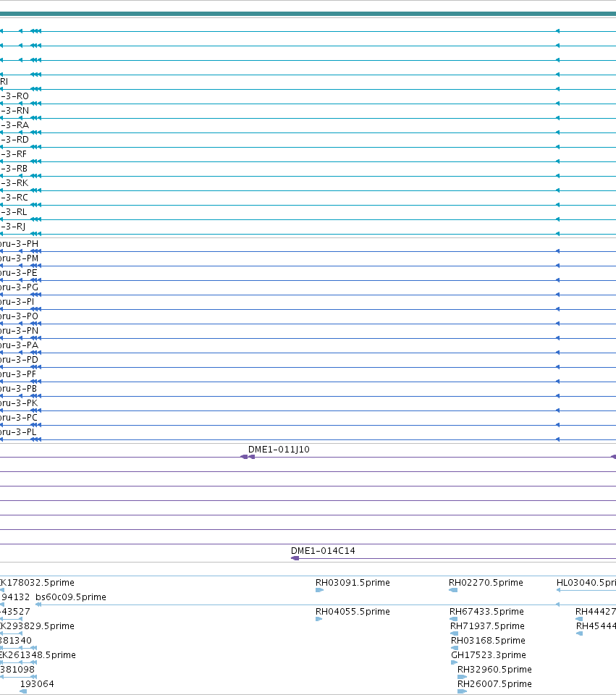
Task: Select the DME1-011J10 label
Action: pos(279,450)
